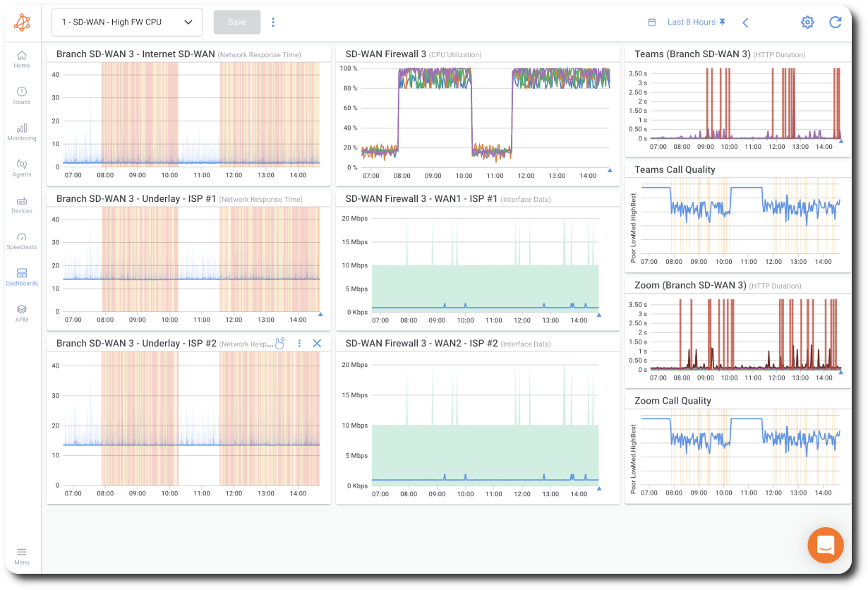Click the calendar icon near the time range
This screenshot has width=868, height=590.
click(x=651, y=22)
